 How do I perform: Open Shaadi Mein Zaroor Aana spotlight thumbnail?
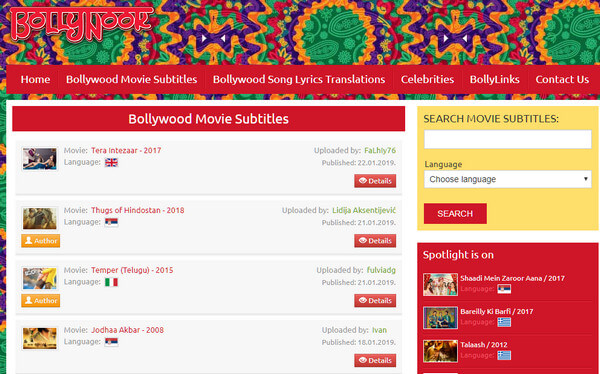coord(440,284)
